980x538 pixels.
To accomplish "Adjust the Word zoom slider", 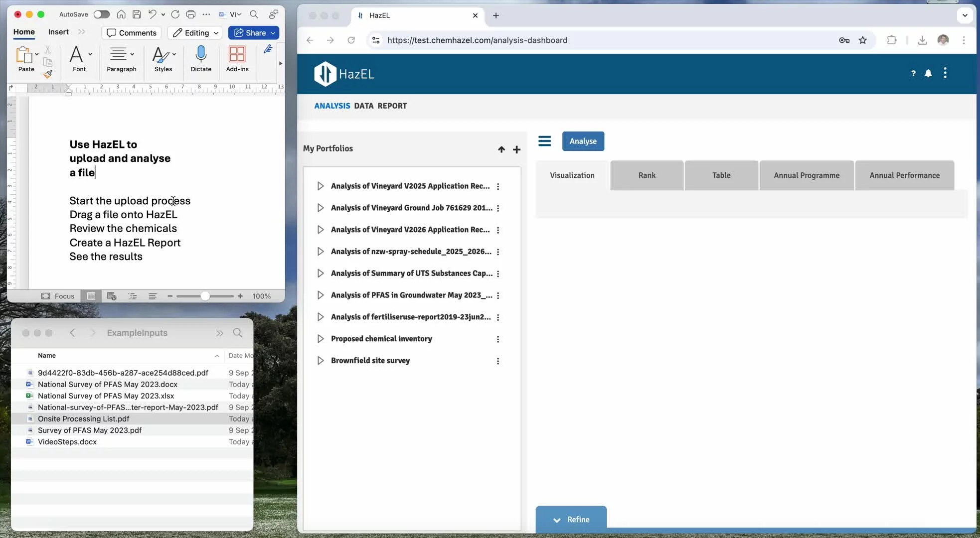I will [205, 296].
